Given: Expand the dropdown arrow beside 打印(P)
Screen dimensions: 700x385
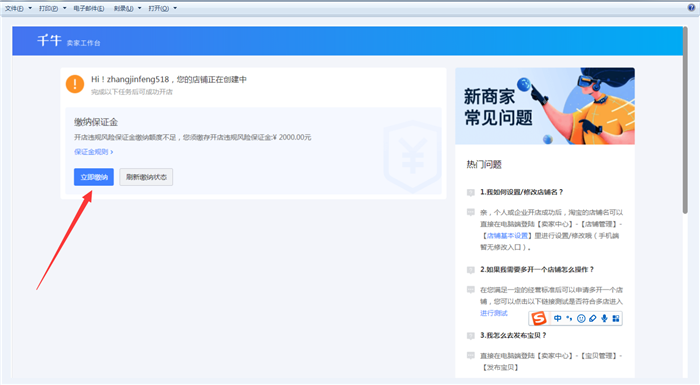Looking at the screenshot, I should (64, 8).
